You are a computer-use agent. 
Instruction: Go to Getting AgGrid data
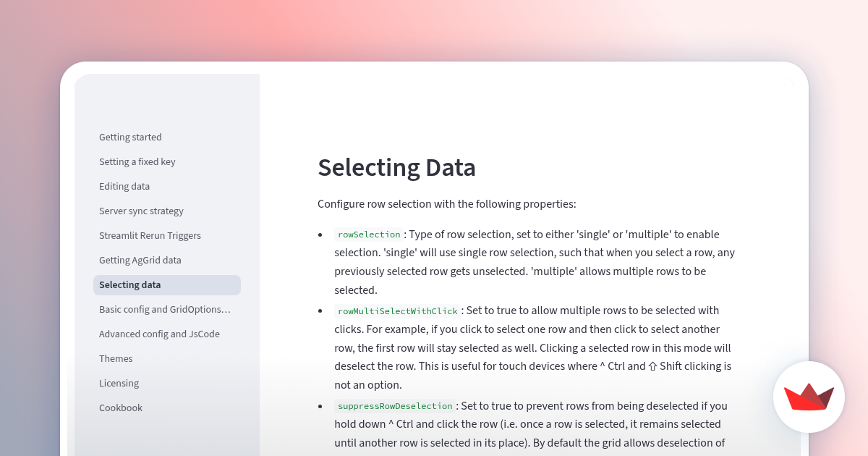(x=140, y=260)
